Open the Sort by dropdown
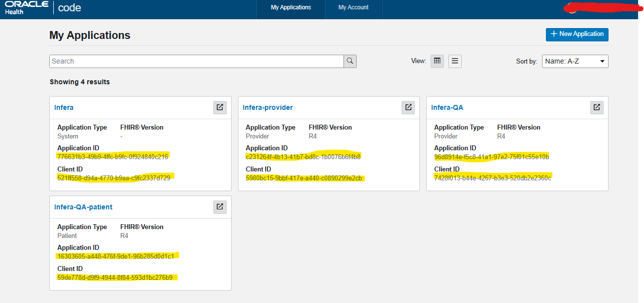This screenshot has width=644, height=303. click(x=575, y=61)
